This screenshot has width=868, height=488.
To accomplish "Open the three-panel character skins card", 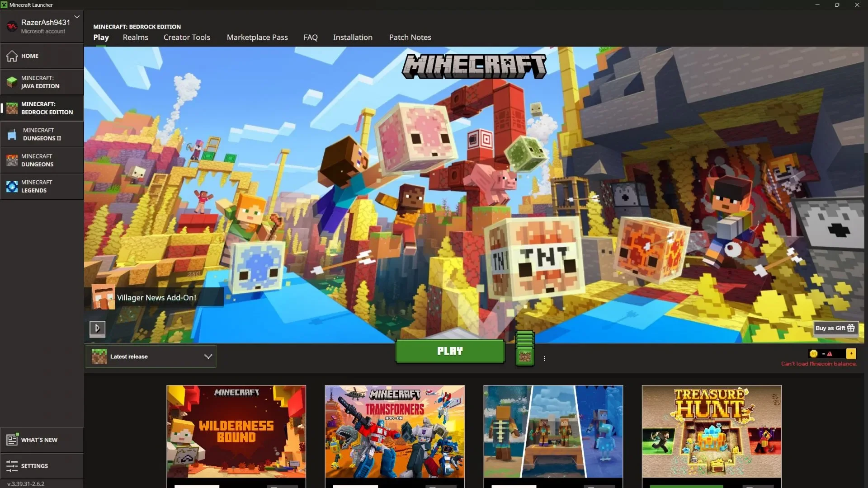I will pos(553,436).
